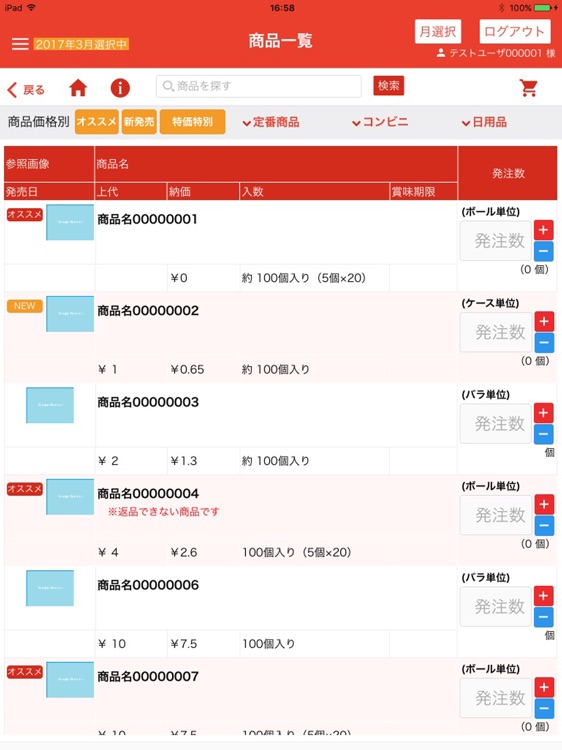This screenshot has width=562, height=750.
Task: Open thumbnail image of 商品名00000001
Action: click(70, 222)
